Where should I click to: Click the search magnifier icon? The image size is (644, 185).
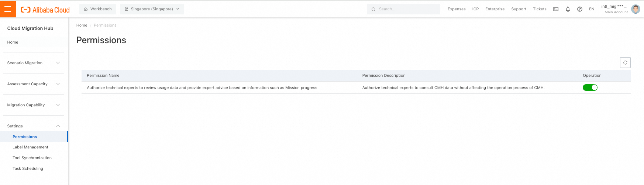point(373,9)
